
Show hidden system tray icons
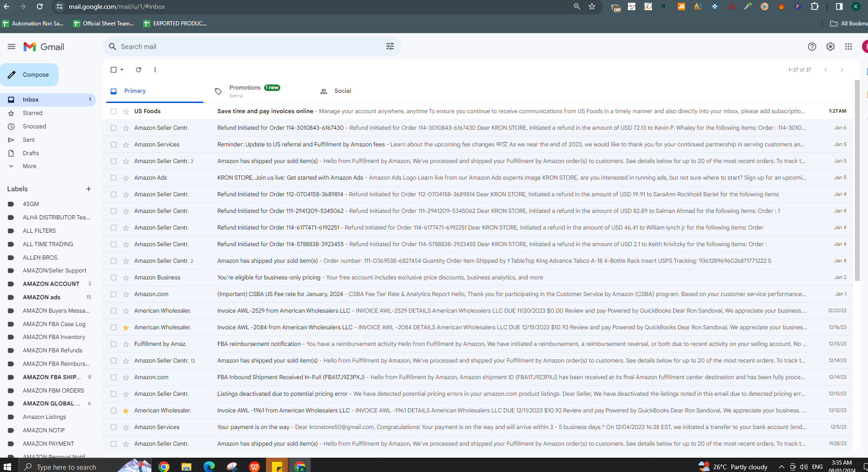click(781, 467)
